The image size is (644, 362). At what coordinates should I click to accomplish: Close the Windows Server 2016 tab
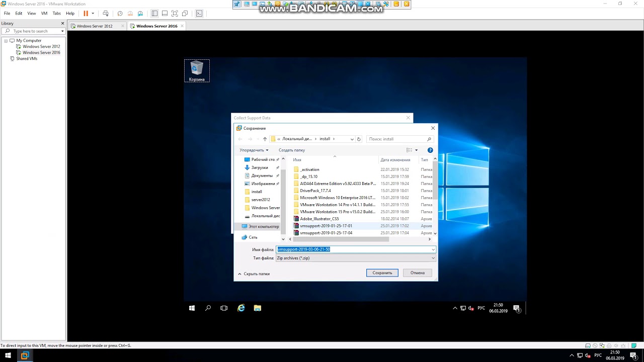pyautogui.click(x=182, y=26)
